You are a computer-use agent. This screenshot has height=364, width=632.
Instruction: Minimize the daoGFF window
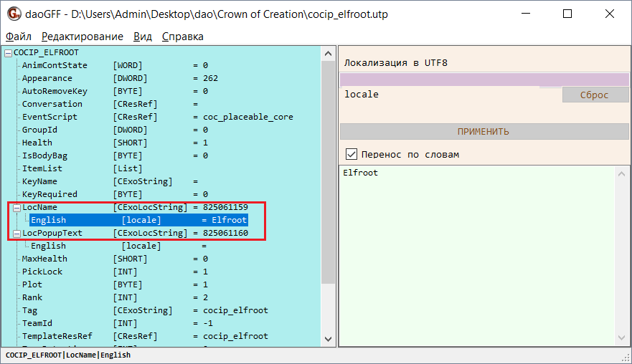526,14
